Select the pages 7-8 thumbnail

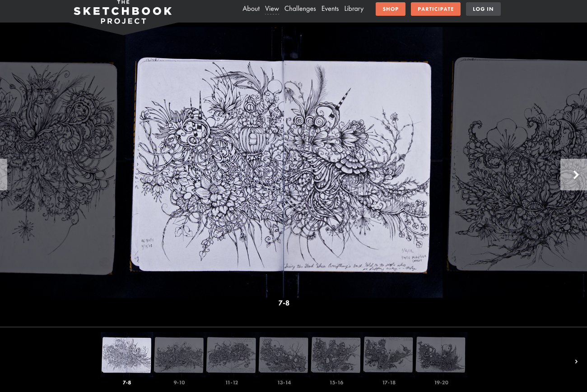(127, 355)
